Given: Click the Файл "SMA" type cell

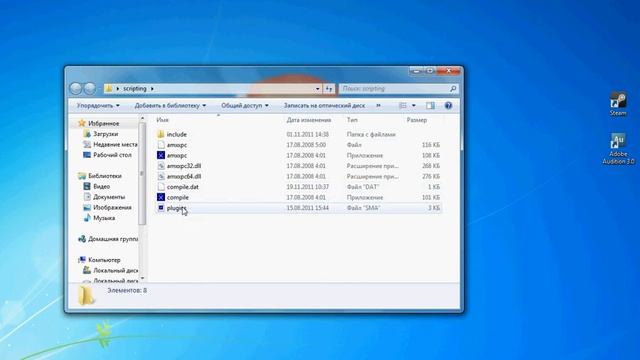Looking at the screenshot, I should click(x=363, y=208).
